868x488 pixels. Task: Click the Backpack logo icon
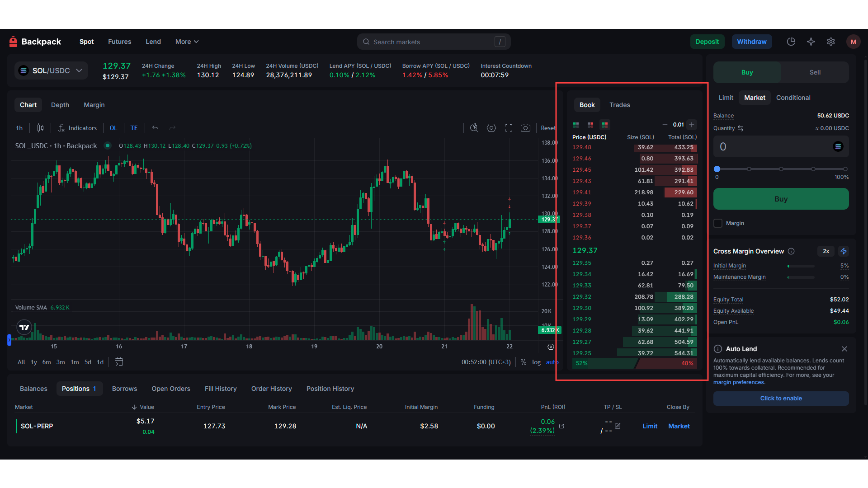click(13, 42)
